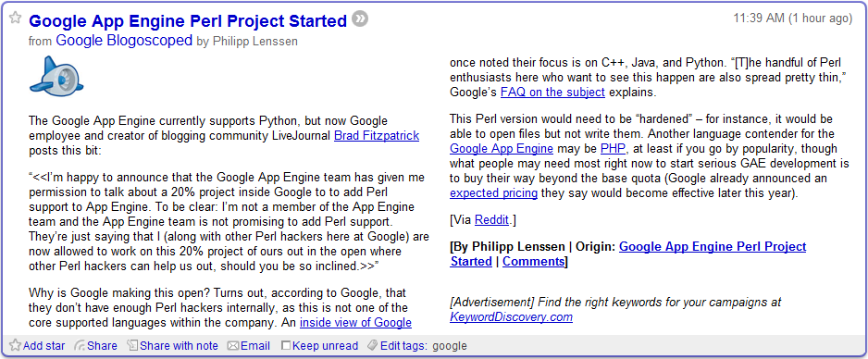This screenshot has width=868, height=359.
Task: Click the Share label in the footer
Action: pyautogui.click(x=102, y=346)
